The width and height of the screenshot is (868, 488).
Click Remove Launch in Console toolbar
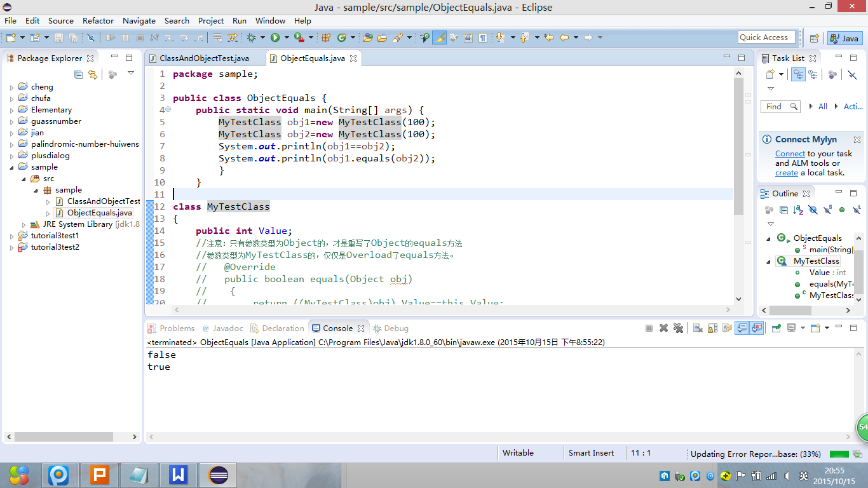[x=663, y=328]
